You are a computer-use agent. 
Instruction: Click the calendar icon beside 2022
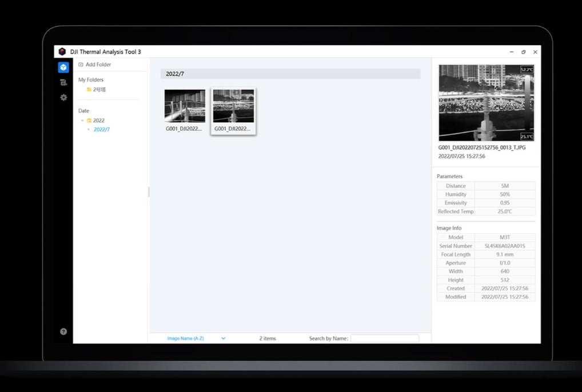coord(89,121)
